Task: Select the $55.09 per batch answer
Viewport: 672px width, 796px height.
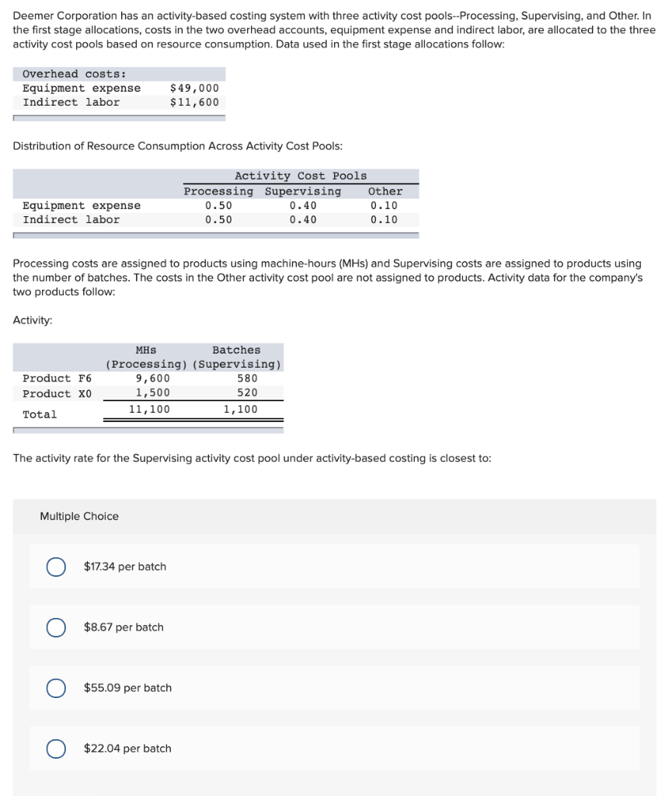Action: [x=55, y=688]
